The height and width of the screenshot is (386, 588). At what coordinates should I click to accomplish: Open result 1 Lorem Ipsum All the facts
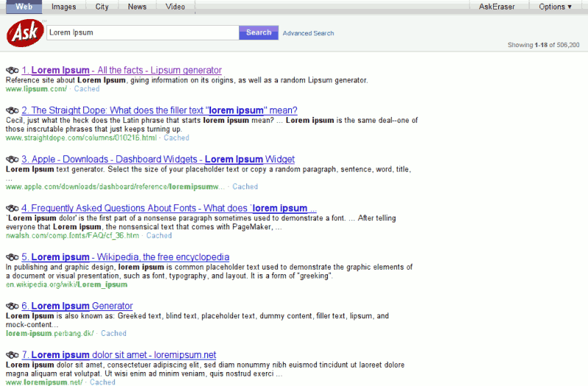pyautogui.click(x=122, y=70)
